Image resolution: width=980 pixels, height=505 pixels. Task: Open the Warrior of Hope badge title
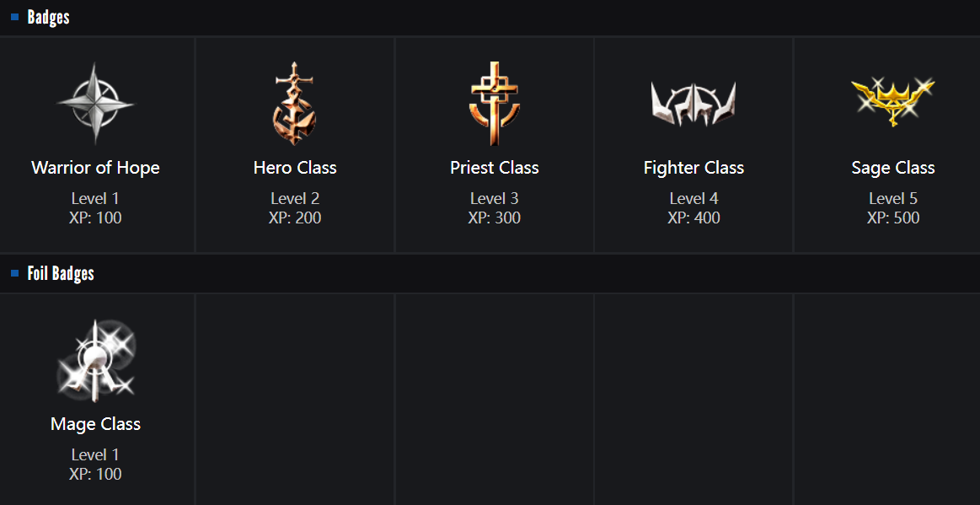click(x=95, y=168)
